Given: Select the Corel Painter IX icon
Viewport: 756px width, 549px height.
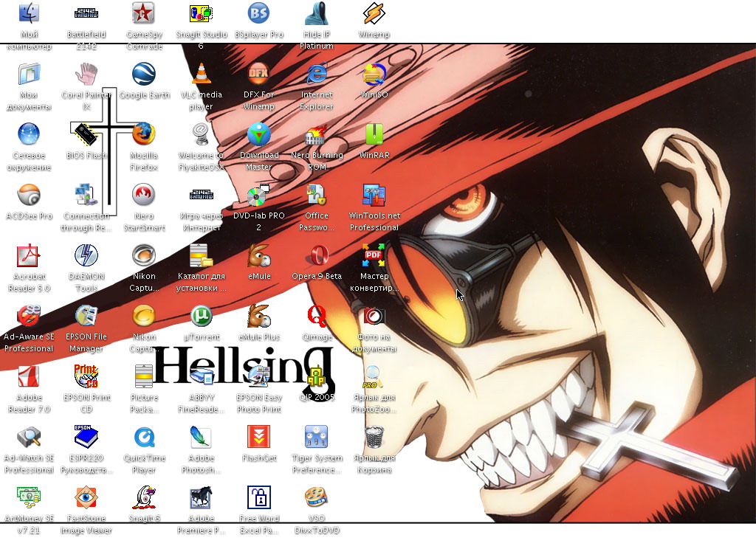Looking at the screenshot, I should tap(86, 75).
